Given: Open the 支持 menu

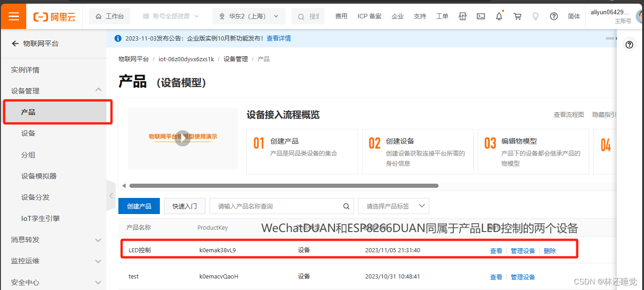Looking at the screenshot, I should pos(420,16).
